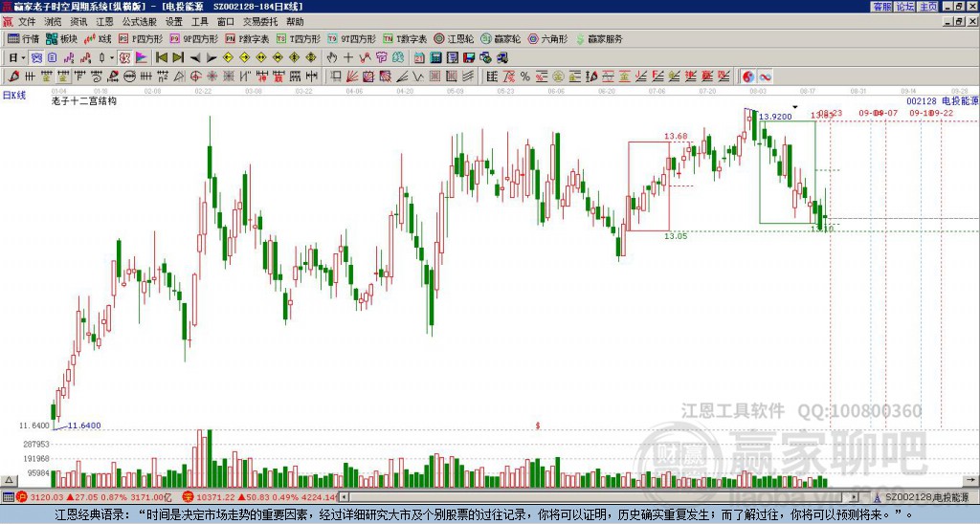This screenshot has height=524, width=980.
Task: Open the 浏览 menu
Action: pos(54,22)
